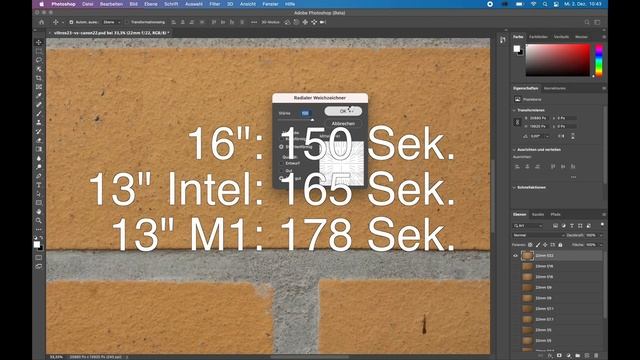This screenshot has width=640, height=360.
Task: Open the Apple menu
Action: pyautogui.click(x=41, y=4)
